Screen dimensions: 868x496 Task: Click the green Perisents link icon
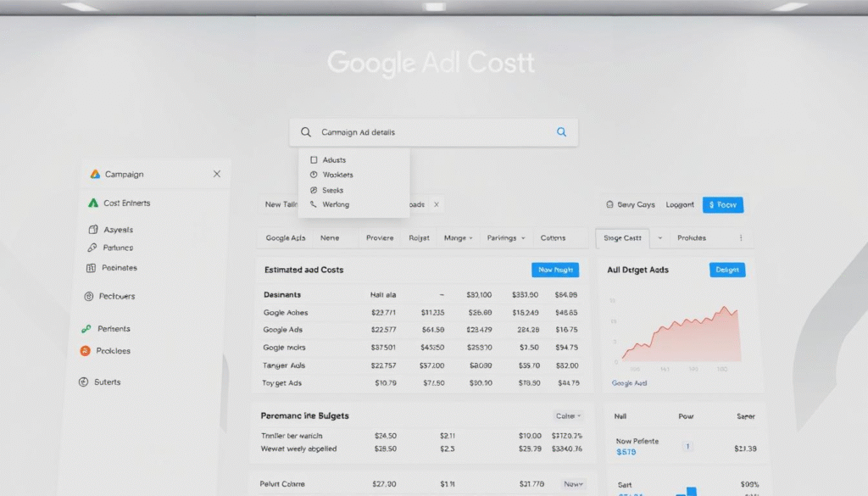pyautogui.click(x=86, y=329)
